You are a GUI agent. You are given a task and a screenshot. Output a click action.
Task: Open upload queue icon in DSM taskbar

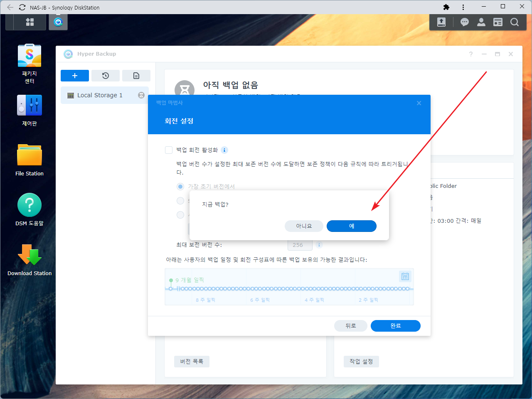pos(441,22)
